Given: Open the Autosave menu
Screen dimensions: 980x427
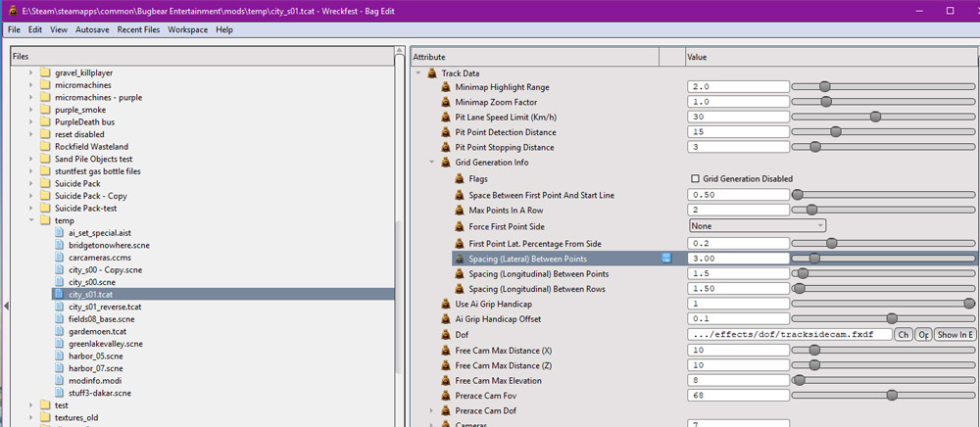Looking at the screenshot, I should [x=93, y=29].
